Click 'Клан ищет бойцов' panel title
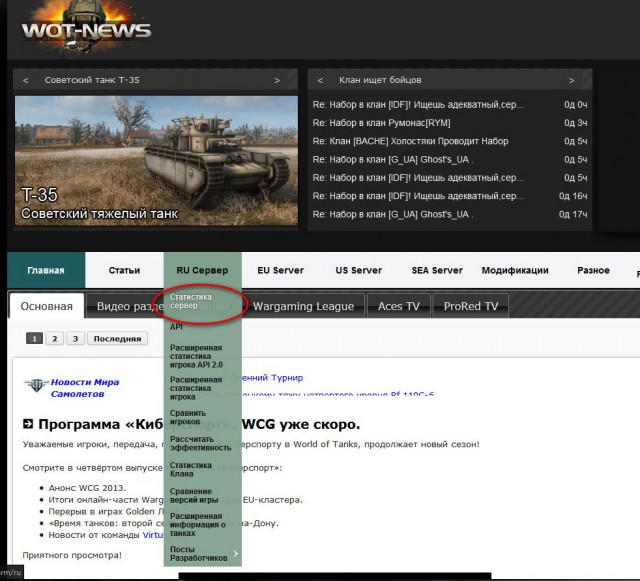The image size is (640, 581). coord(380,80)
